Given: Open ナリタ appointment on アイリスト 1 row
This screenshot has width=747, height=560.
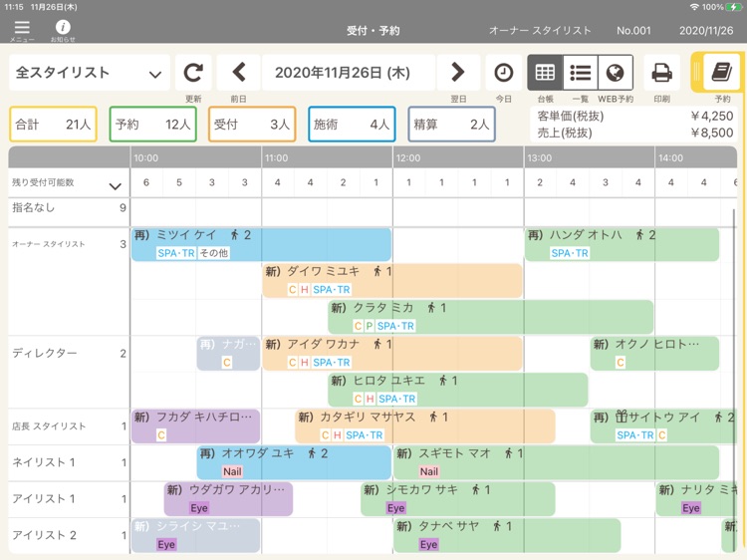Looking at the screenshot, I should click(696, 498).
